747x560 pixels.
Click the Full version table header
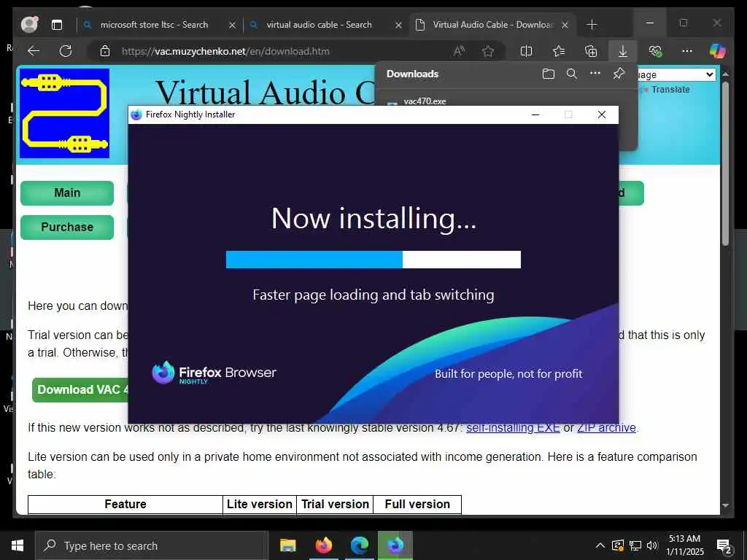tap(417, 505)
